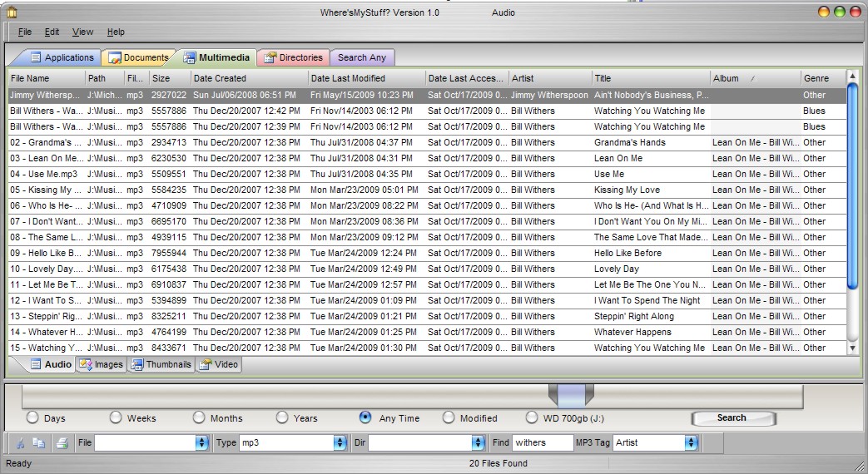Click the size value 6230530
This screenshot has width=868, height=474.
[x=169, y=158]
